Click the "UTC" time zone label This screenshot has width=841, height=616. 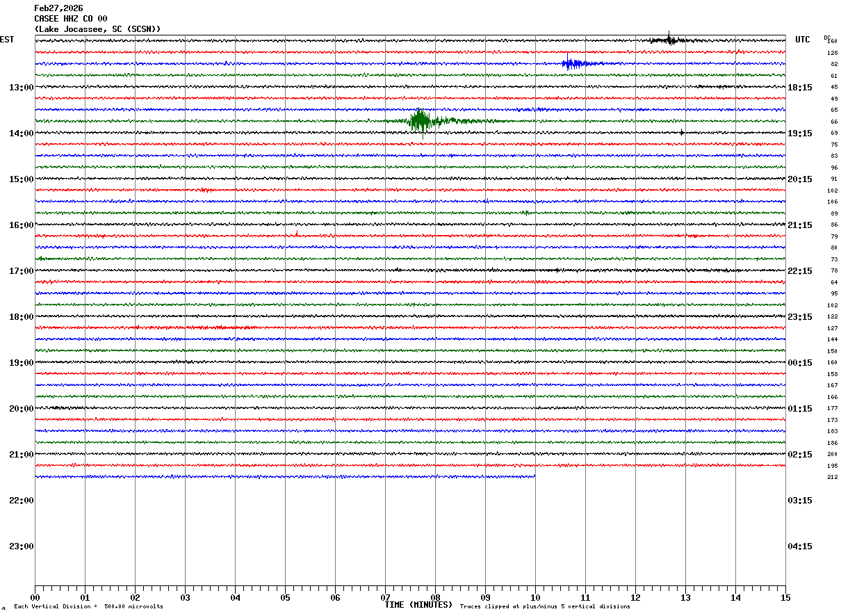803,40
